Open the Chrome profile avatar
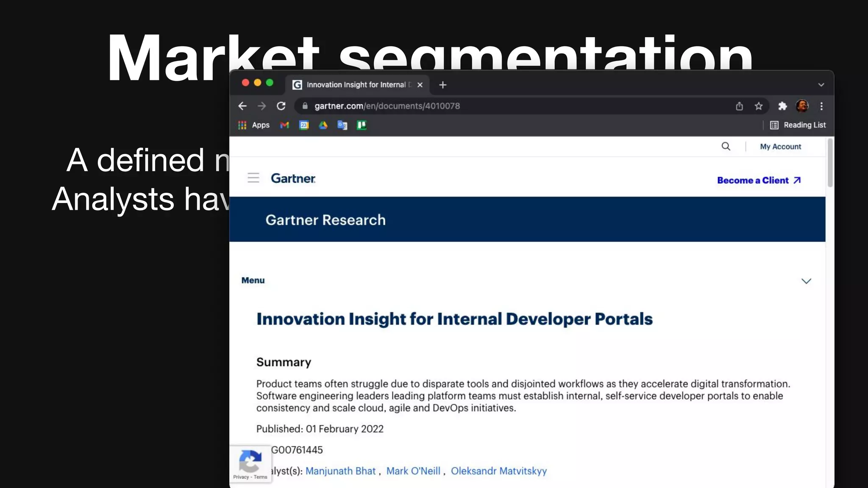The width and height of the screenshot is (868, 488). click(802, 106)
